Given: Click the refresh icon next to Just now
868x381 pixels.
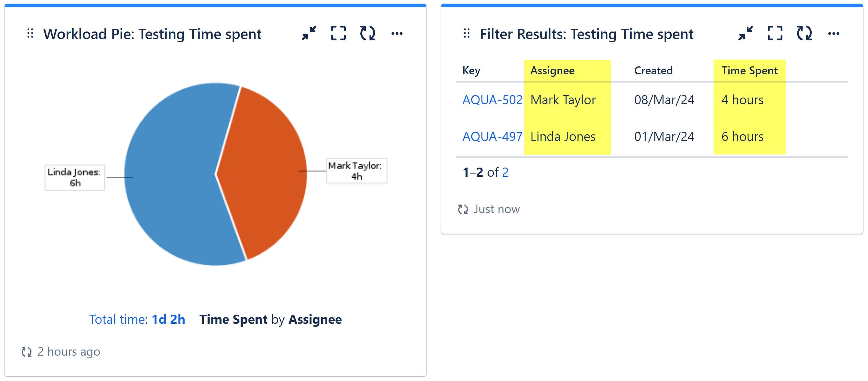Looking at the screenshot, I should pos(463,209).
